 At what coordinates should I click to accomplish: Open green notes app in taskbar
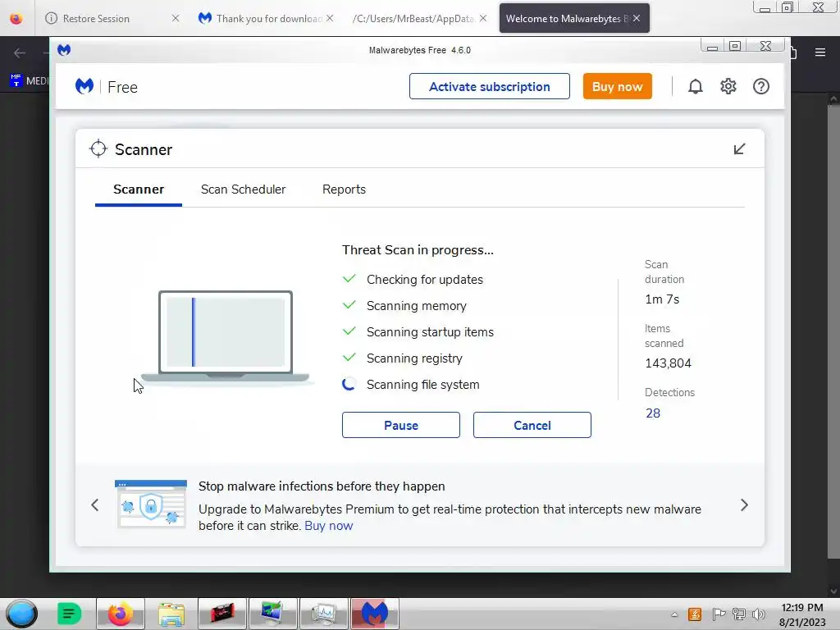(69, 614)
